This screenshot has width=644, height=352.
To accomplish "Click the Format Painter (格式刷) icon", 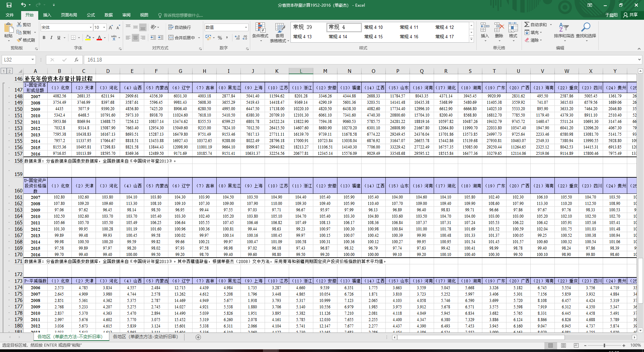I will click(19, 40).
